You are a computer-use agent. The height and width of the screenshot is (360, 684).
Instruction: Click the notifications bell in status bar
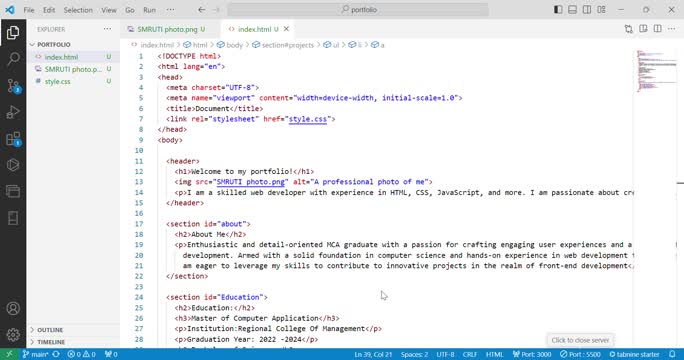(672, 354)
